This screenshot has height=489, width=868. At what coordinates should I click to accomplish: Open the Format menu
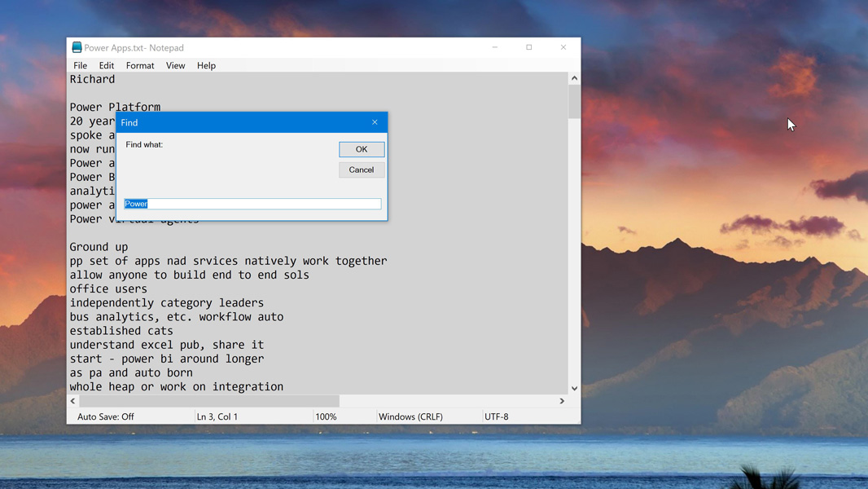coord(140,65)
